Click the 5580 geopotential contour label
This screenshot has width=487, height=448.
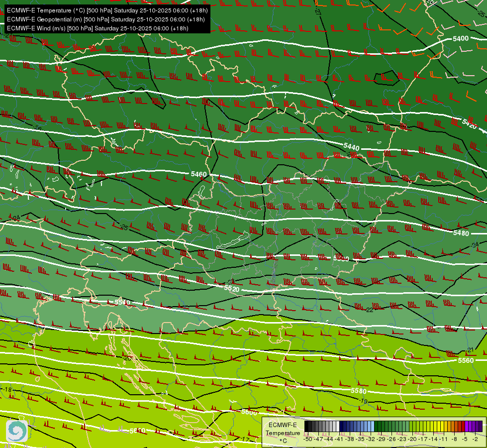[x=359, y=391]
